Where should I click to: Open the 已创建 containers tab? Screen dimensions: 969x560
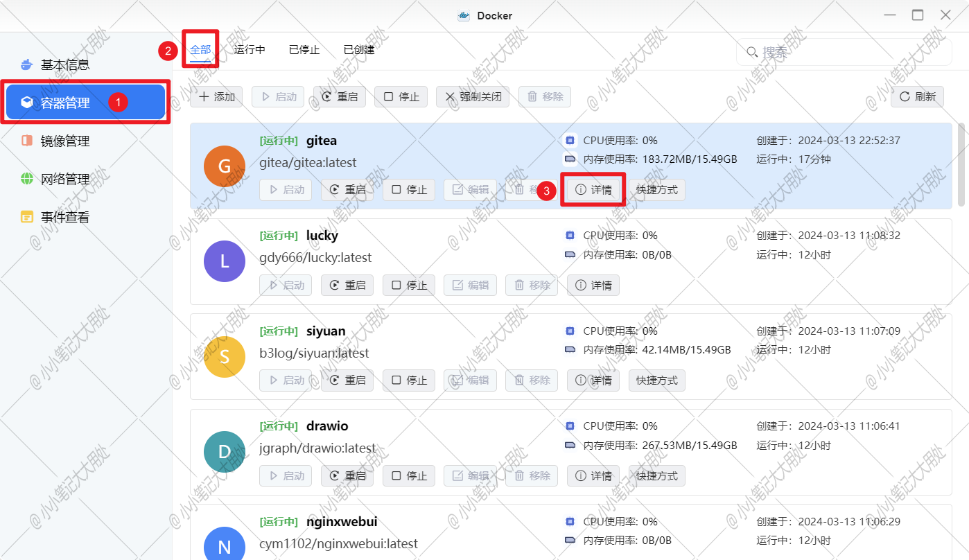tap(358, 49)
